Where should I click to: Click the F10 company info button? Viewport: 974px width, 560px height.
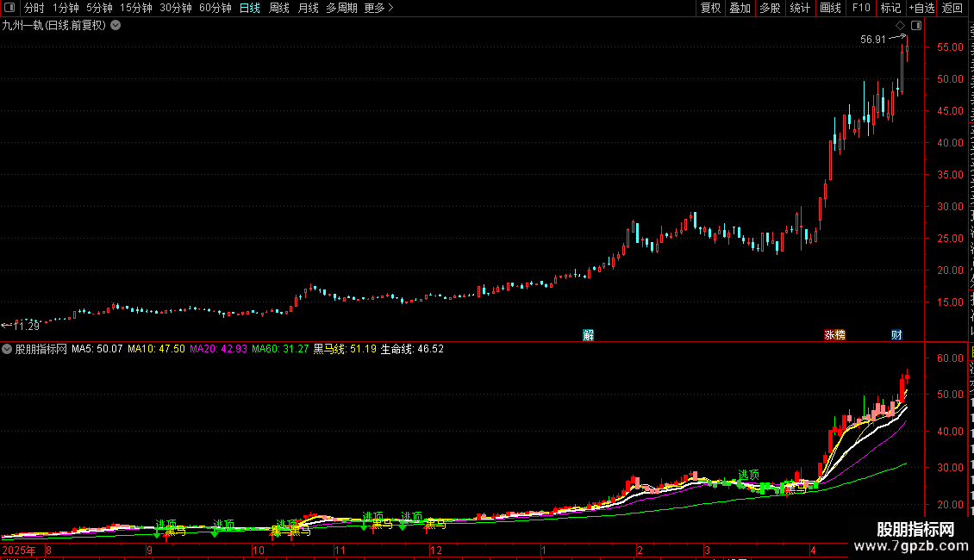click(x=861, y=8)
